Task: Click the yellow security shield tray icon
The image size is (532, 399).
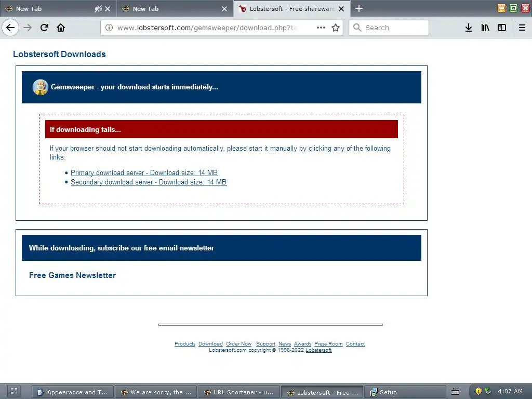Action: coord(478,391)
